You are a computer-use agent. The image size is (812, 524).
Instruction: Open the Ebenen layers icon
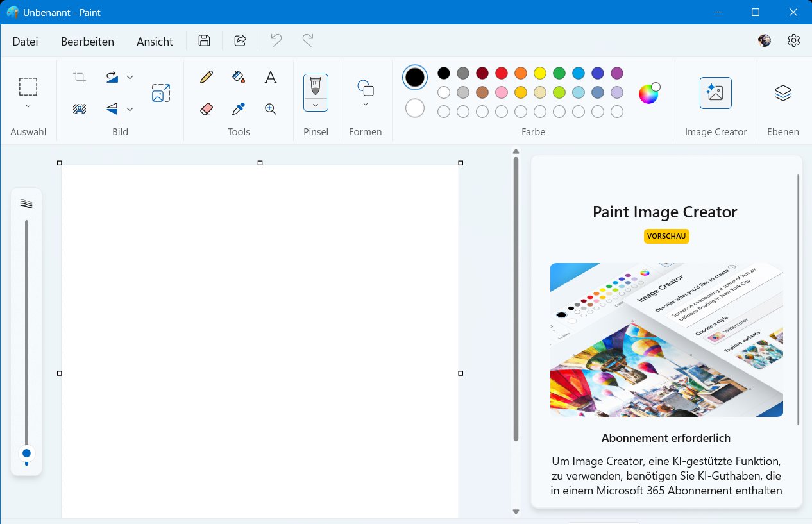[x=782, y=93]
